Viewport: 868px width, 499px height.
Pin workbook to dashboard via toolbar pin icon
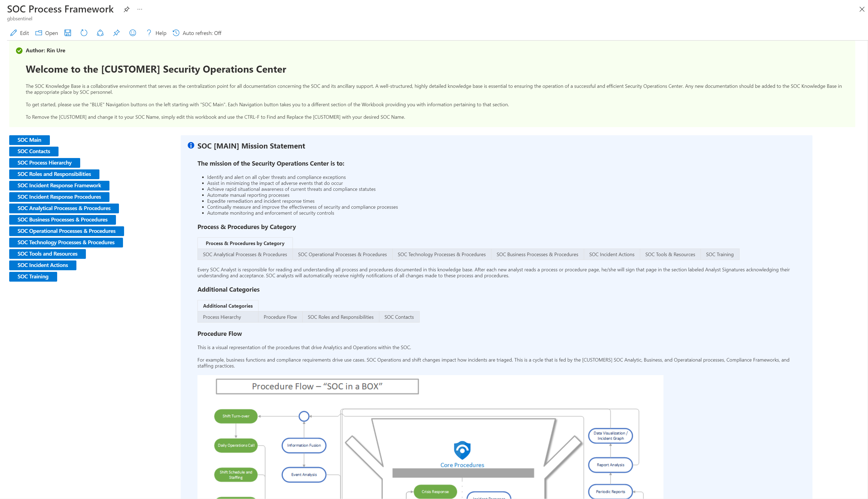pos(116,33)
